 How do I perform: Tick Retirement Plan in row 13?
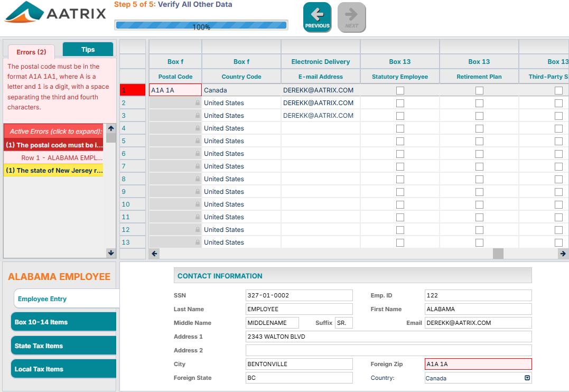(x=479, y=242)
